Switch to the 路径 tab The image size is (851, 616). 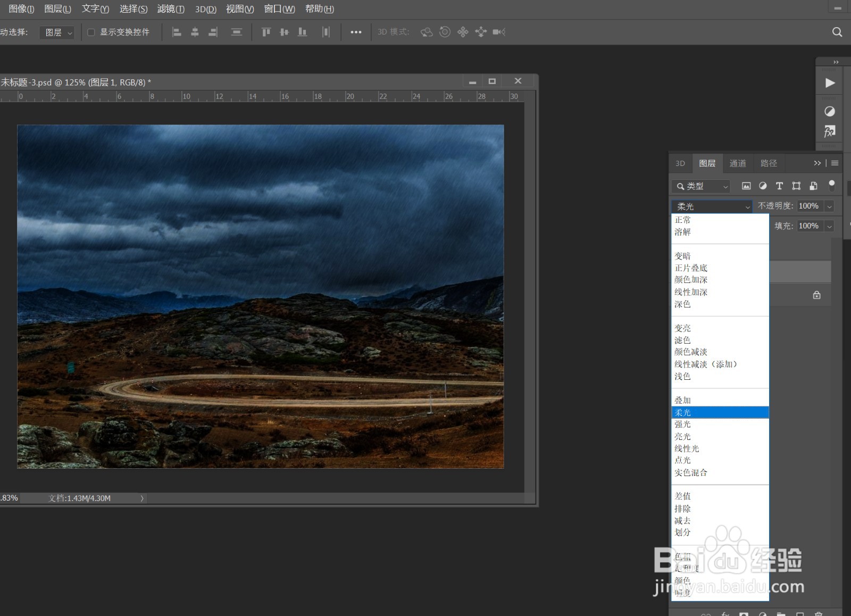point(769,163)
